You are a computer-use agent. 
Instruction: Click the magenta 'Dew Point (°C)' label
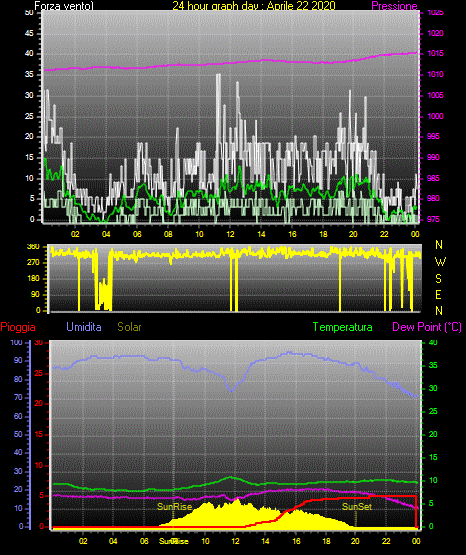coord(427,327)
